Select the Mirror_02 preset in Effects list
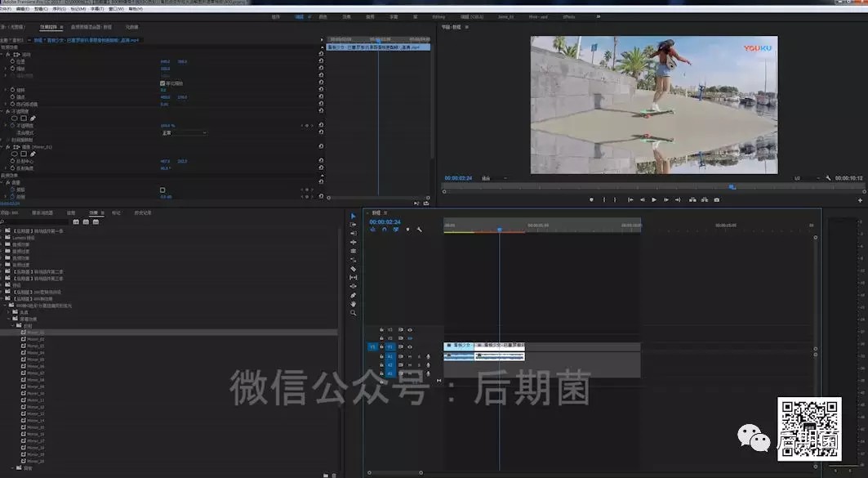This screenshot has height=478, width=868. pyautogui.click(x=35, y=339)
